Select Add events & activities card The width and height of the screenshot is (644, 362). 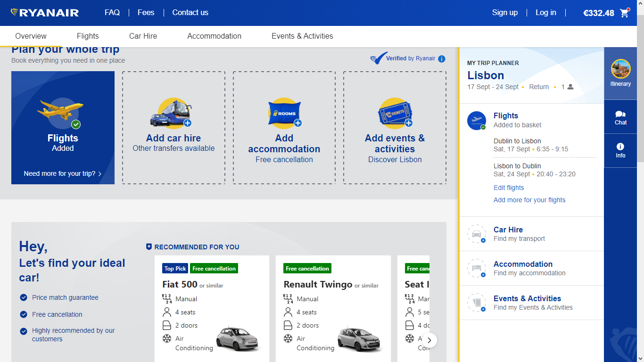tap(395, 128)
